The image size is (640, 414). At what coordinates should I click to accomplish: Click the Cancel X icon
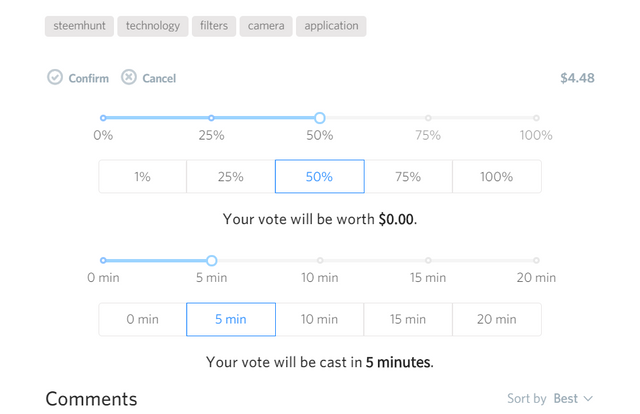coord(129,77)
